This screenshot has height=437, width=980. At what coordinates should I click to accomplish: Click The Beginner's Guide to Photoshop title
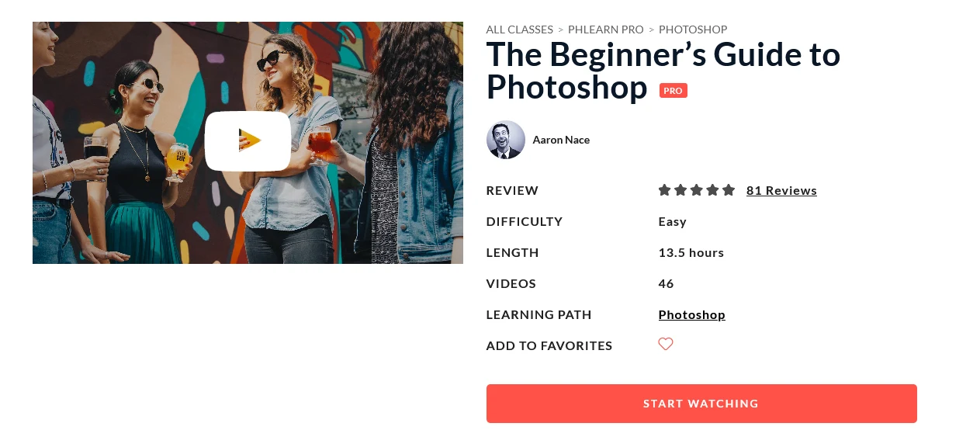pos(663,71)
